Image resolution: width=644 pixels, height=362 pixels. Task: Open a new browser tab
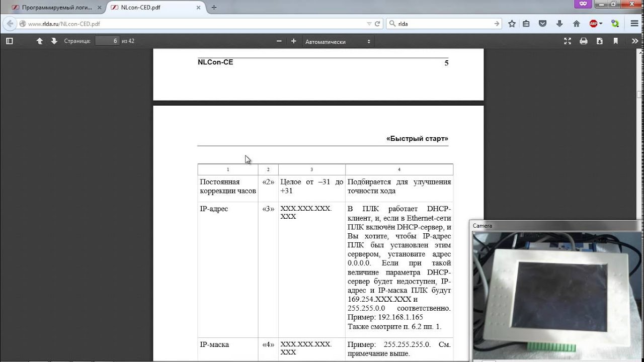coord(214,8)
